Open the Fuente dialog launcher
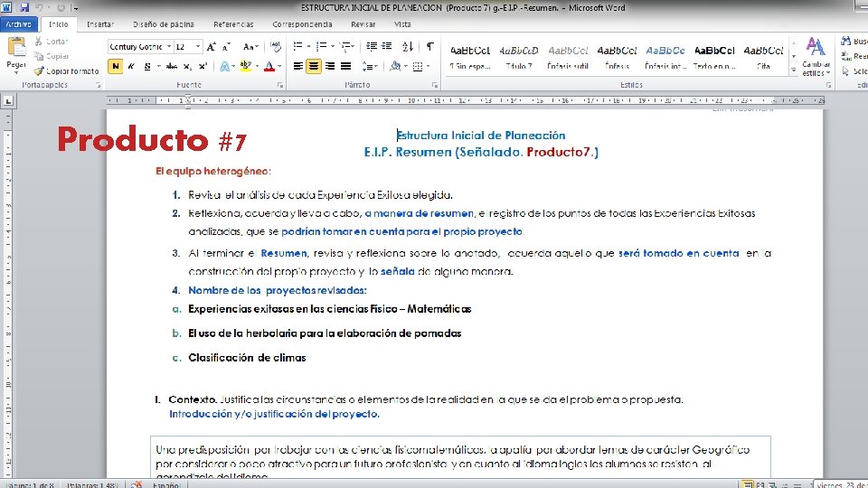The image size is (868, 488). click(280, 85)
